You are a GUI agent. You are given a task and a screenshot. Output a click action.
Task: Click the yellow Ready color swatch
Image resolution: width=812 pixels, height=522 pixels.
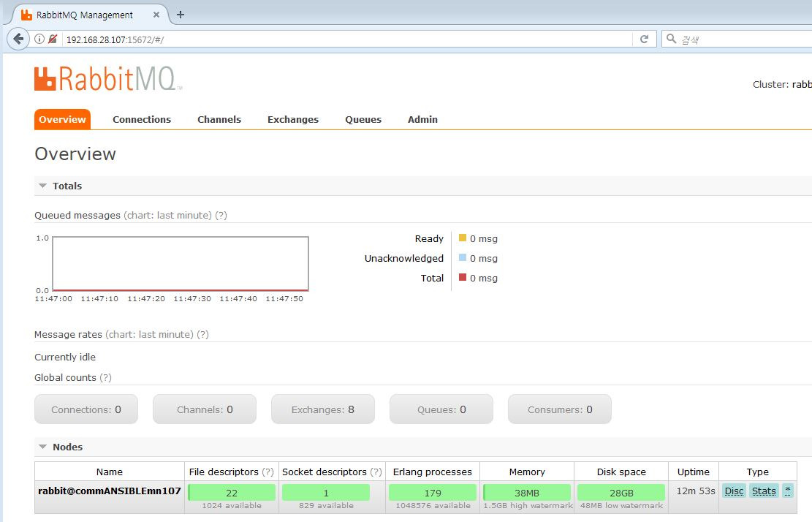[x=463, y=238]
